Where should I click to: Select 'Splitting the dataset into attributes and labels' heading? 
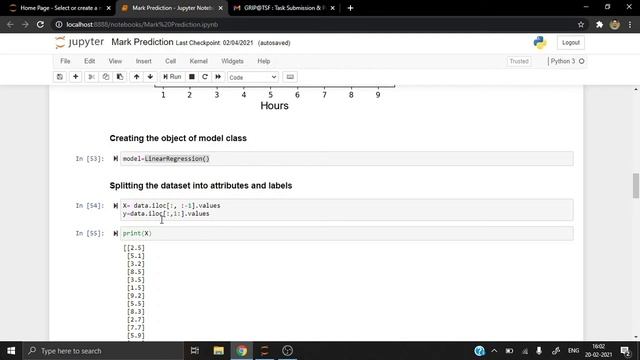(201, 186)
